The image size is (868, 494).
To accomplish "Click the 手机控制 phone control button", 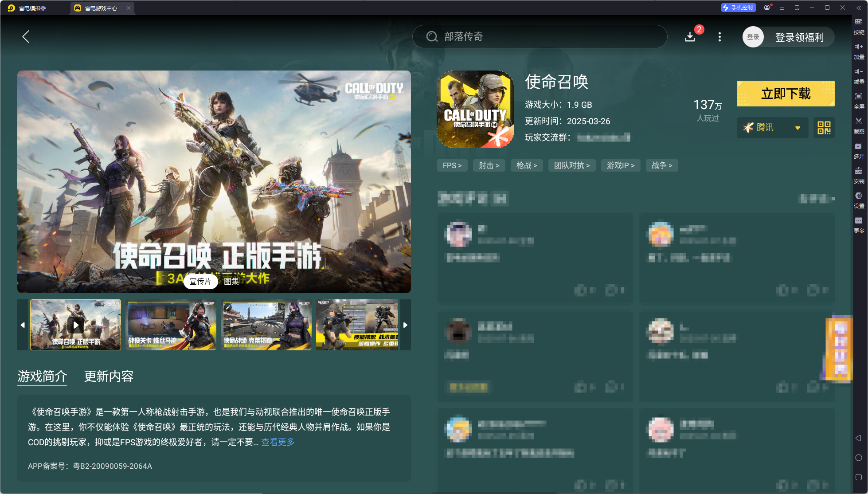I will pos(738,8).
